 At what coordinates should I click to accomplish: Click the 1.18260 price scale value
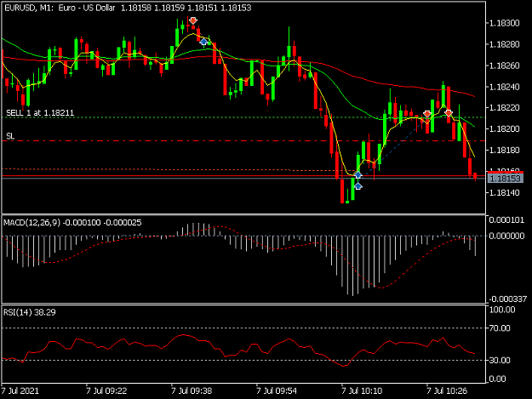504,66
